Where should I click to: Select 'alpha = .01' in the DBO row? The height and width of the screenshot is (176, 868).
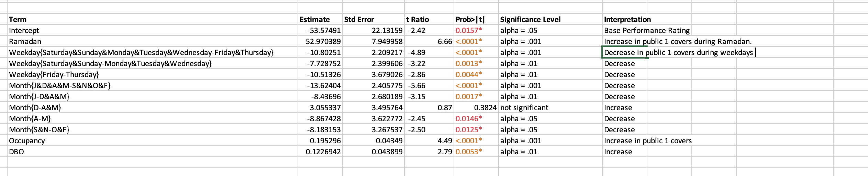[x=519, y=152]
